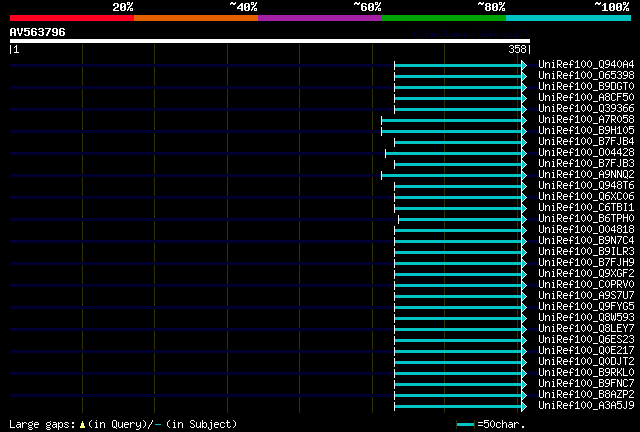Select the UniRef100_Q8LEY7 label
Image resolution: width=640 pixels, height=432 pixels.
coord(586,329)
